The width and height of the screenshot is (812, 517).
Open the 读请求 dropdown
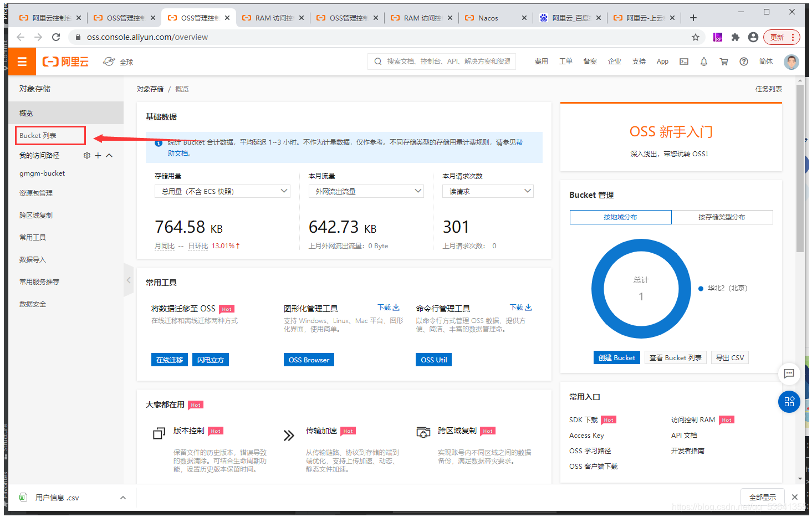point(488,191)
